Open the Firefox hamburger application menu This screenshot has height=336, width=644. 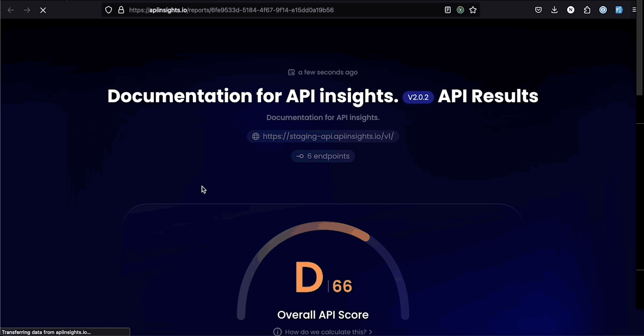[x=634, y=10]
